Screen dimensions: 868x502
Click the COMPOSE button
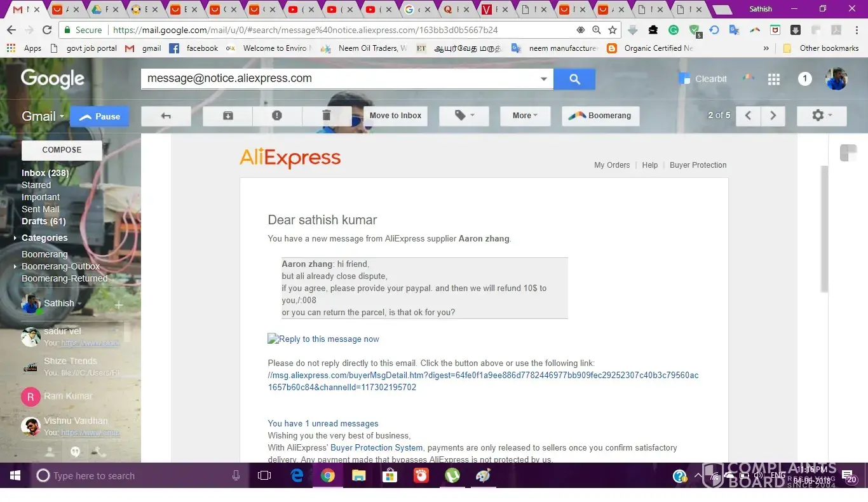pyautogui.click(x=62, y=150)
